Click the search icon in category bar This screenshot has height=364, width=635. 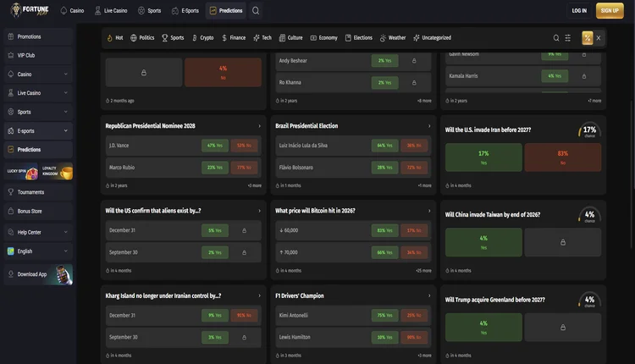(556, 37)
